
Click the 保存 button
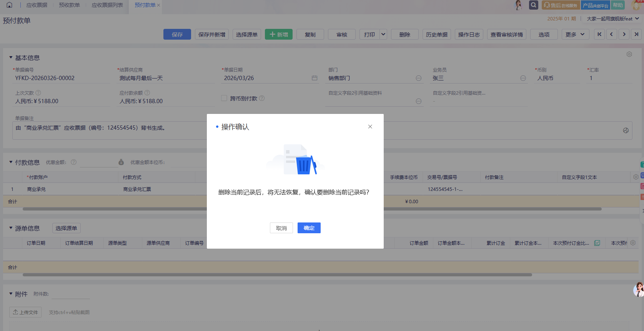click(177, 34)
